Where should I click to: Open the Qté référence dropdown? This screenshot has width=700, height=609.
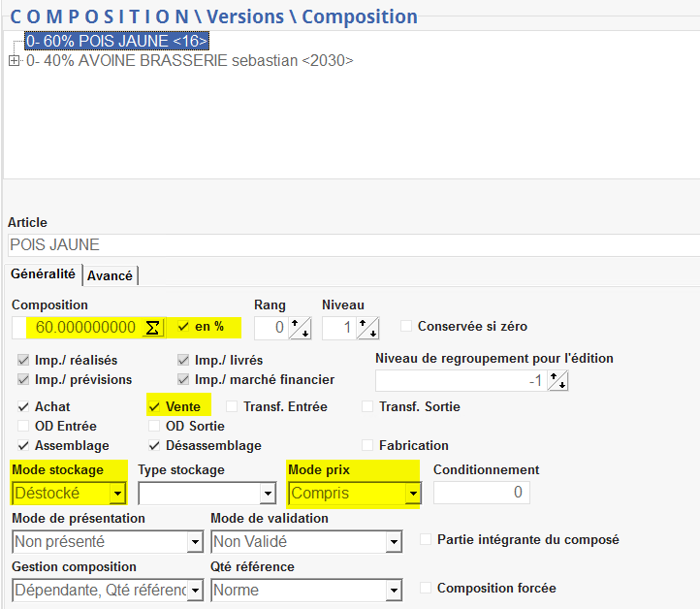393,590
